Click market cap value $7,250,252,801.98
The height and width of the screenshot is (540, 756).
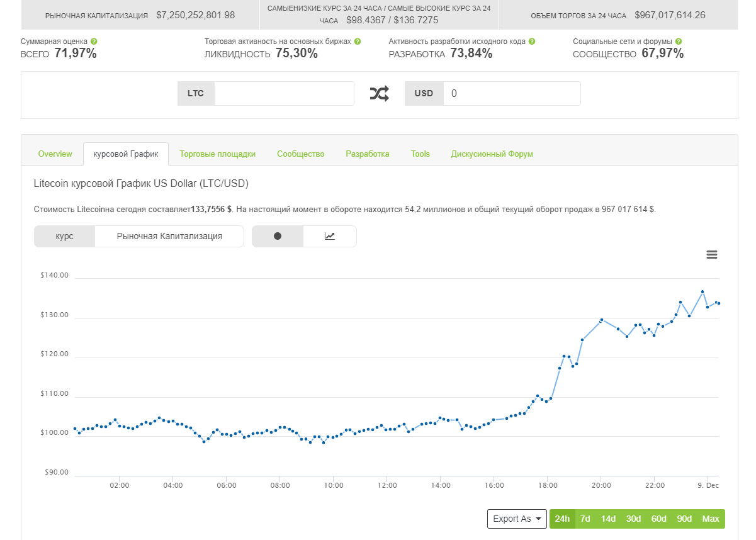click(x=196, y=15)
